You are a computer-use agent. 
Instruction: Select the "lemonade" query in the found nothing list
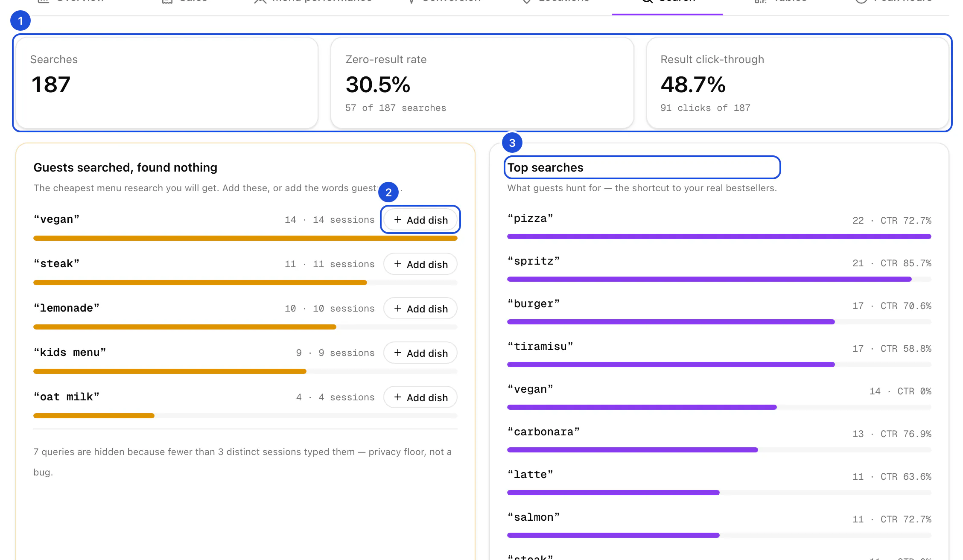[67, 308]
